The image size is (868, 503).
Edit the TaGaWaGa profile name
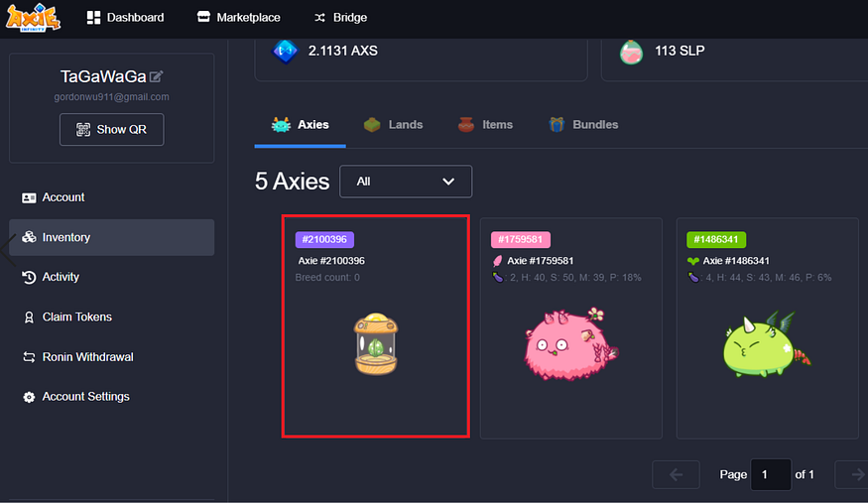pos(157,76)
